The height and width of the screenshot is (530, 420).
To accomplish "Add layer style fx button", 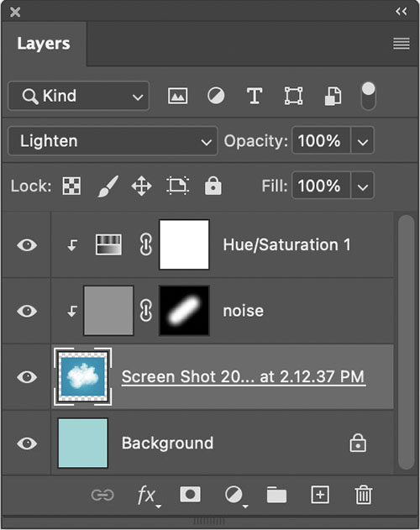I will (x=149, y=496).
